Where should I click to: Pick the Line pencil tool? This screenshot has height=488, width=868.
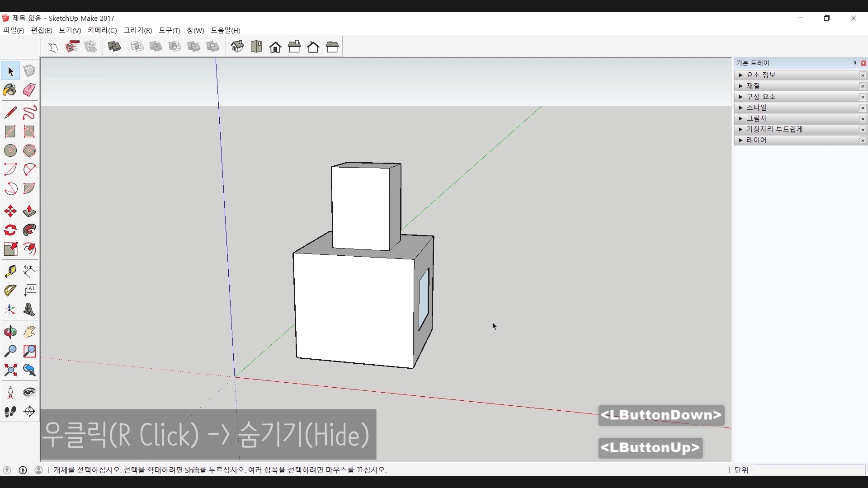10,113
